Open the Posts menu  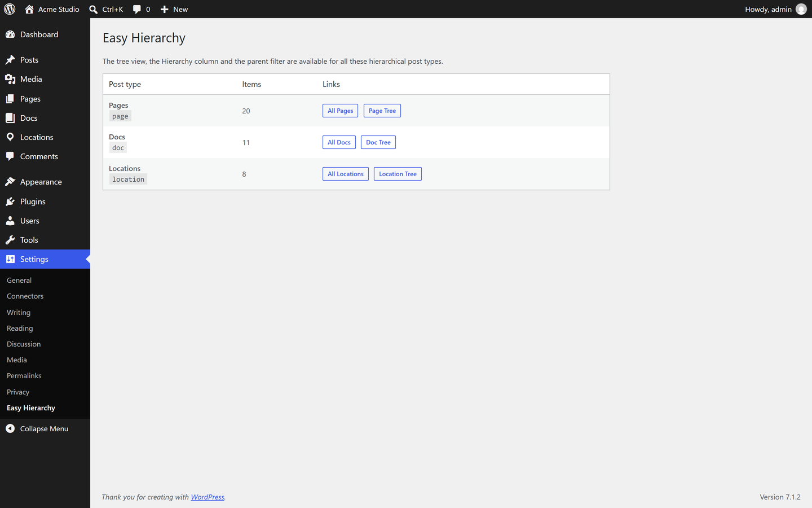[x=45, y=60]
